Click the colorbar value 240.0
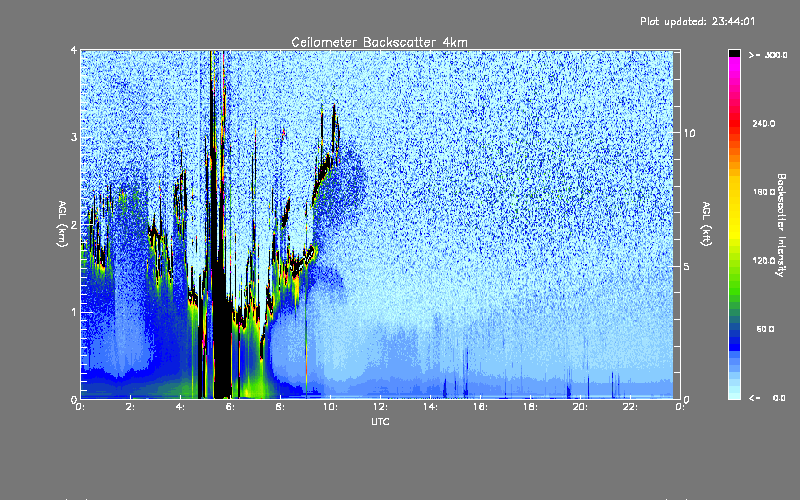Viewport: 800px width, 500px height. coord(764,124)
